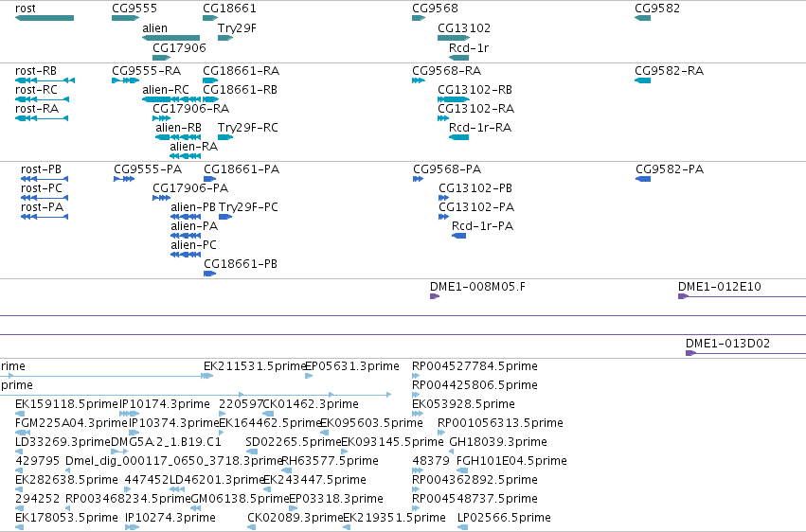Select the rost-PB protein label
806x532 pixels.
pyautogui.click(x=41, y=168)
